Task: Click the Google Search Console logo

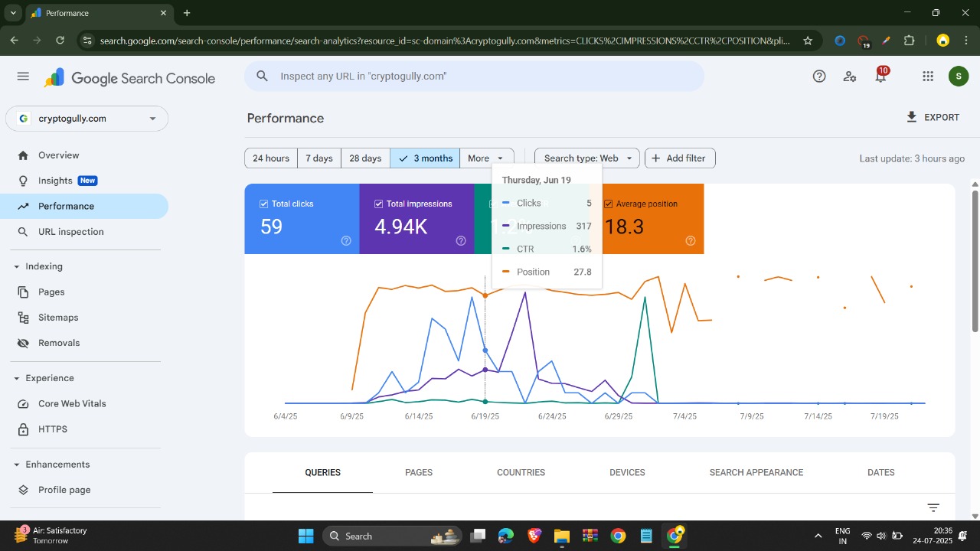Action: (129, 78)
